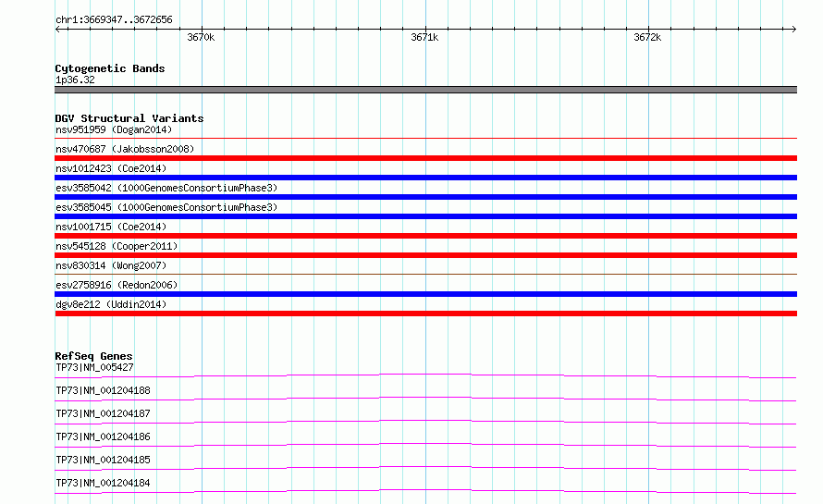Open transcript TP73|NM_001204187 label
The width and height of the screenshot is (823, 504).
click(x=103, y=413)
